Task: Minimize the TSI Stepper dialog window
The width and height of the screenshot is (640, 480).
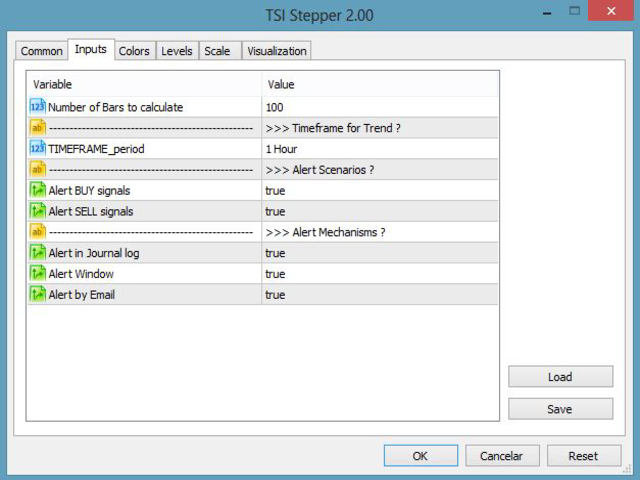Action: coord(547,12)
